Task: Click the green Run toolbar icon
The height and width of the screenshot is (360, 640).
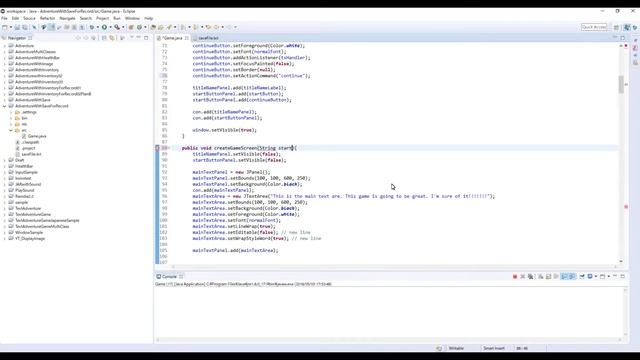Action: pos(104,27)
